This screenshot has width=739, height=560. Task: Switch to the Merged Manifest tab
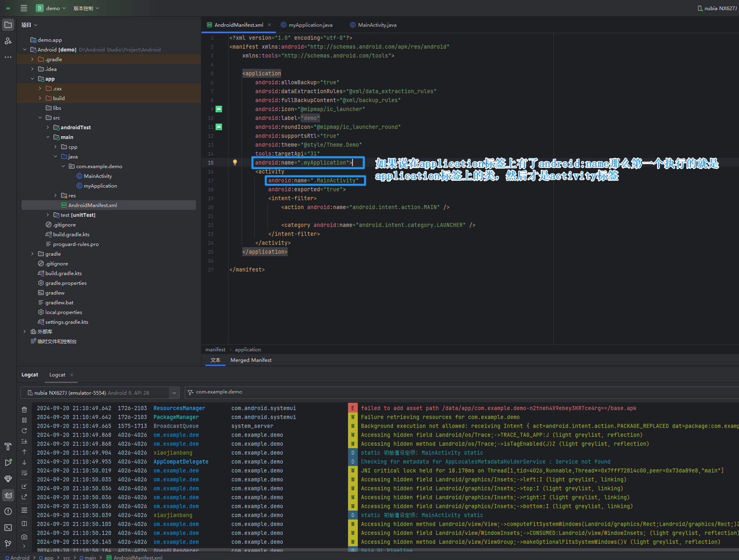(251, 360)
